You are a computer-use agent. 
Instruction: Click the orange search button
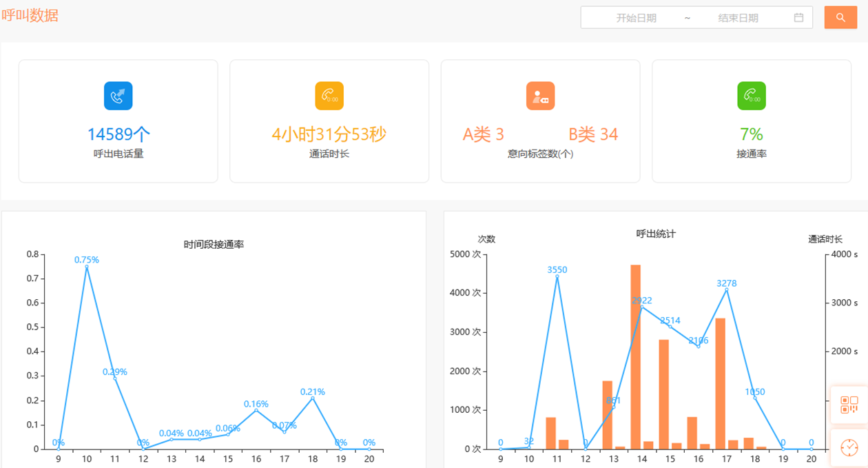tap(840, 17)
